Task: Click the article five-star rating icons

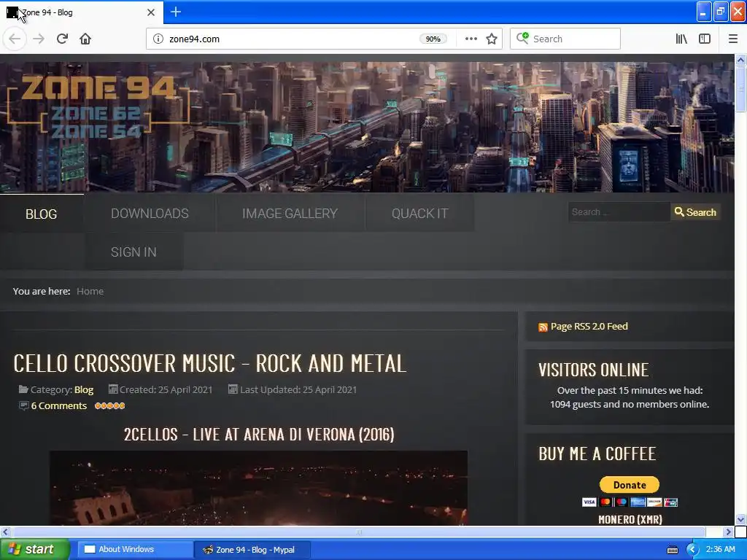Action: click(109, 405)
